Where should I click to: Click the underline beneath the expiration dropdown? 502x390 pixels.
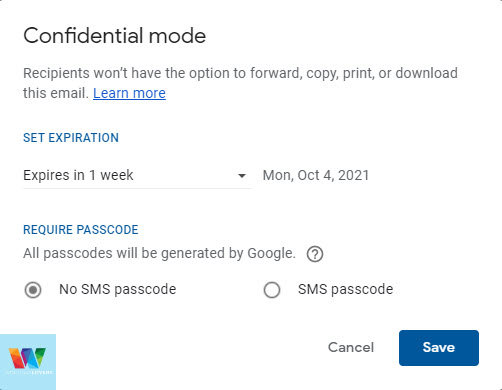pos(137,188)
